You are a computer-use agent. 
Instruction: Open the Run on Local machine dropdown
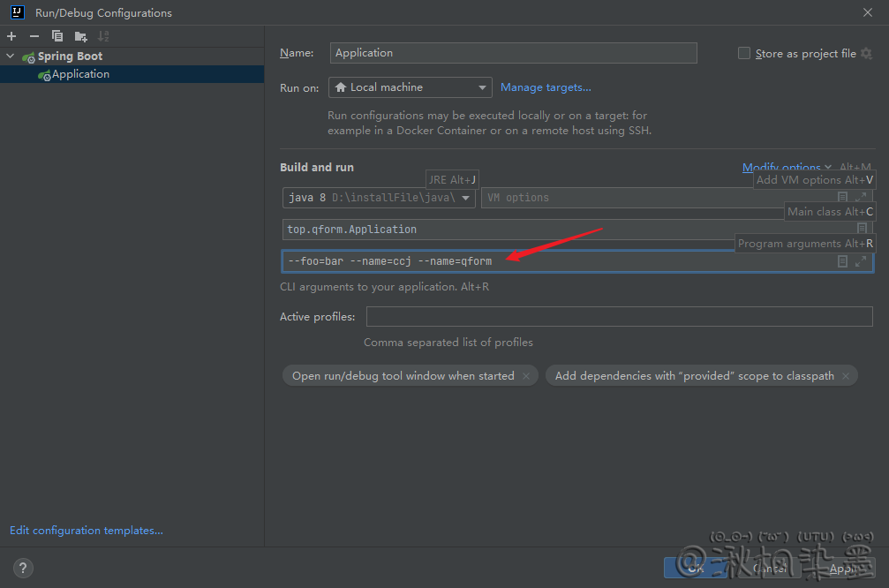click(x=410, y=87)
